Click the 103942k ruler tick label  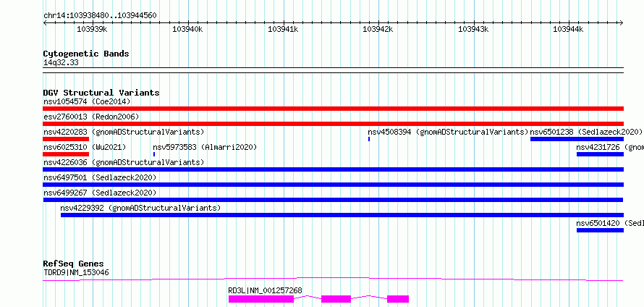(x=378, y=29)
